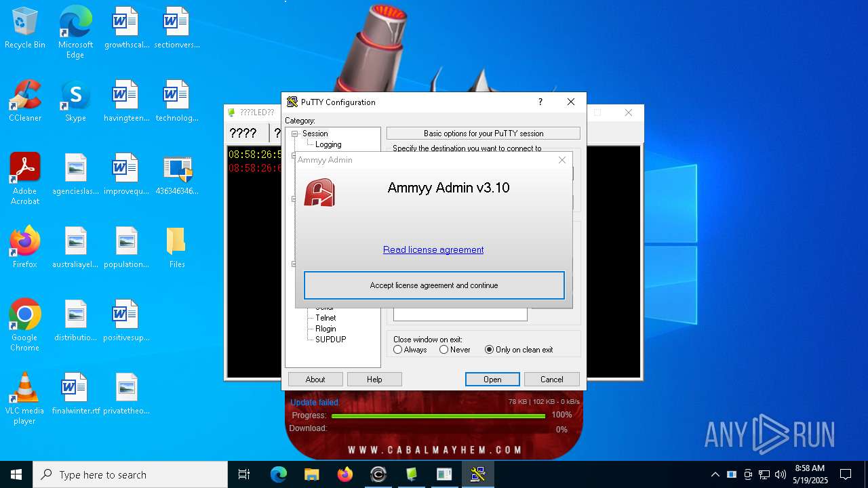The image size is (868, 488).
Task: Open the Files folder on the desktop
Action: click(x=176, y=248)
